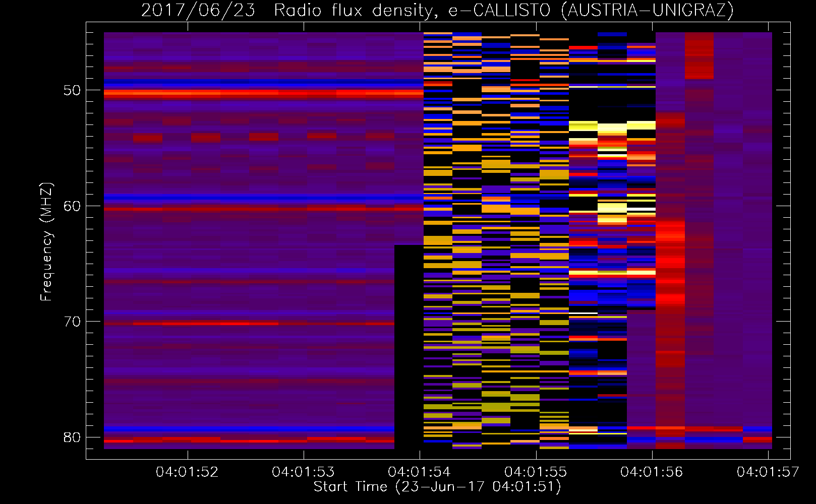
Task: Click the 80 frequency tick label
Action: pyautogui.click(x=72, y=437)
